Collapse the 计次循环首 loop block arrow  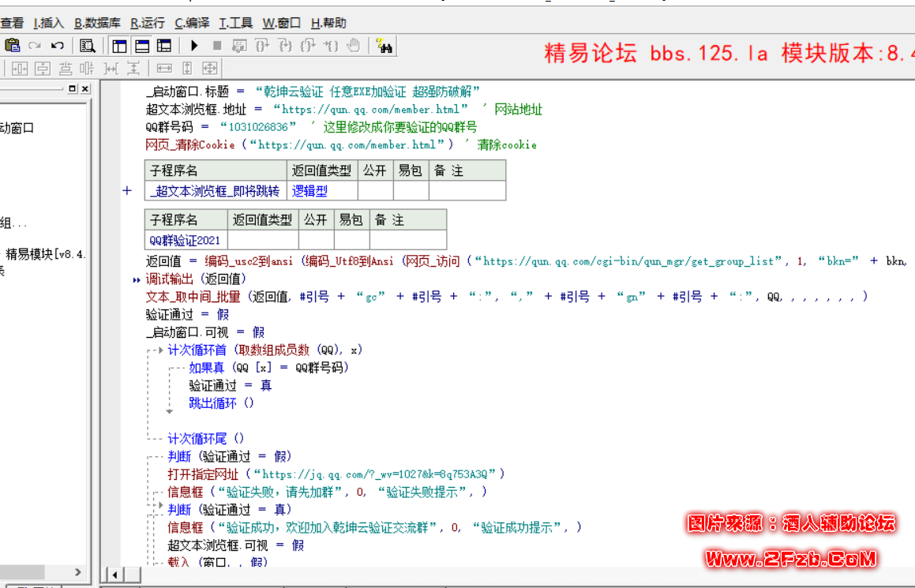pos(160,349)
